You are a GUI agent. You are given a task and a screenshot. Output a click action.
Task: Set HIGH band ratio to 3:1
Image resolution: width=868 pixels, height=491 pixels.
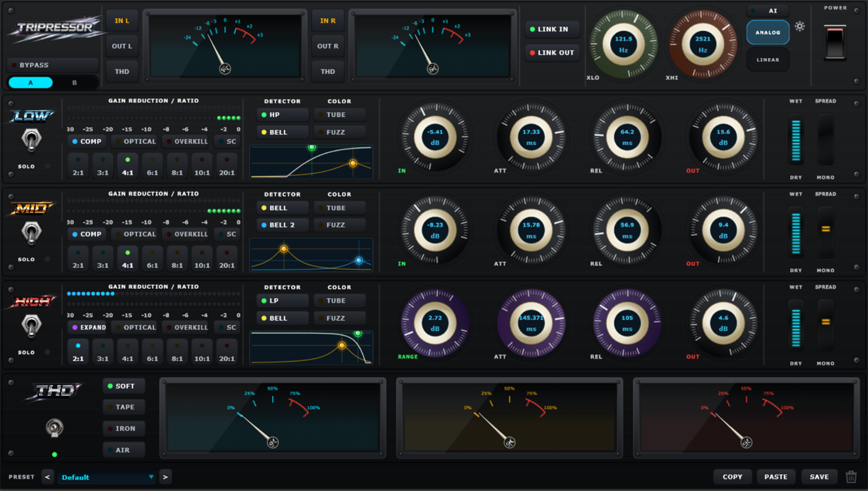[x=103, y=351]
